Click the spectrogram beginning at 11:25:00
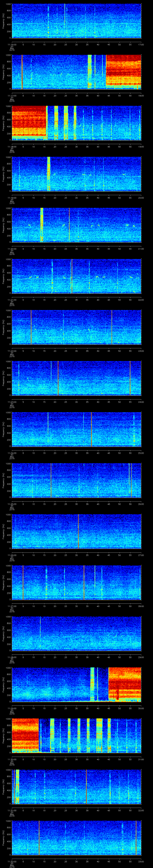153x868 pixels. [76, 480]
